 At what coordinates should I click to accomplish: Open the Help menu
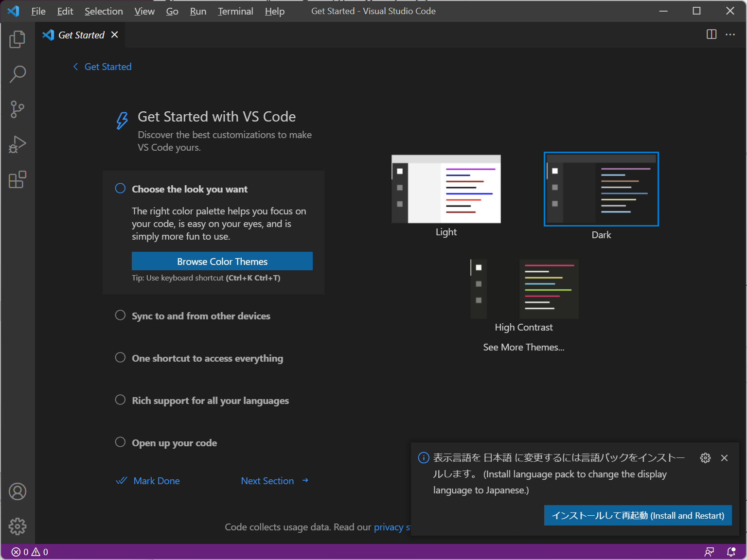click(x=275, y=11)
